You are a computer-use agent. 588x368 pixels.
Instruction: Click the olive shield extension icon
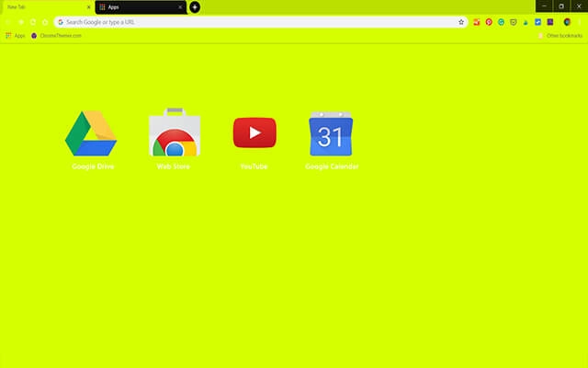click(x=514, y=22)
